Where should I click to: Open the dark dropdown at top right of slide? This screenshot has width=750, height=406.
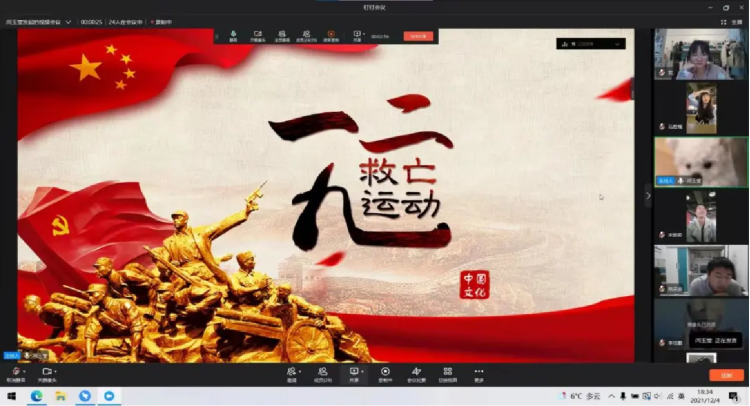point(591,44)
